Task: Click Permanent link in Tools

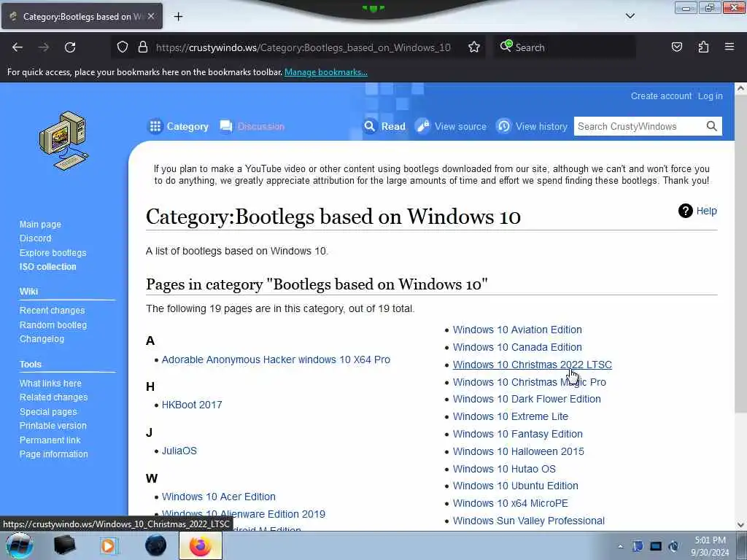Action: point(50,440)
